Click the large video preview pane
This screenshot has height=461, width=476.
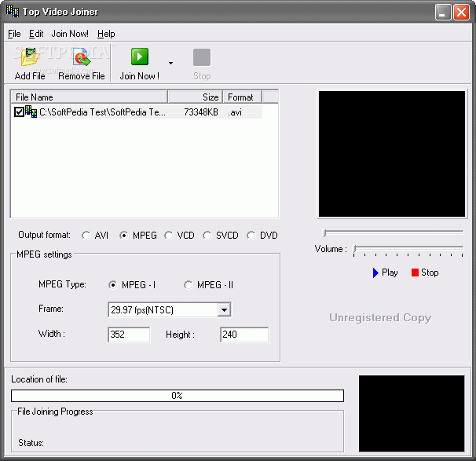392,154
